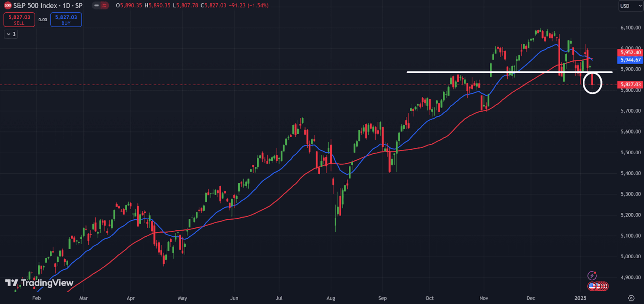Click the Aug label on time axis

pos(331,298)
